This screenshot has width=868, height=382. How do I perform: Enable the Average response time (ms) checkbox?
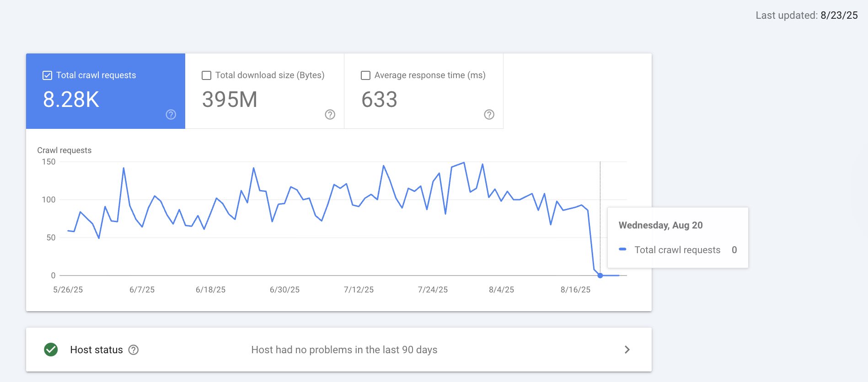pyautogui.click(x=365, y=75)
